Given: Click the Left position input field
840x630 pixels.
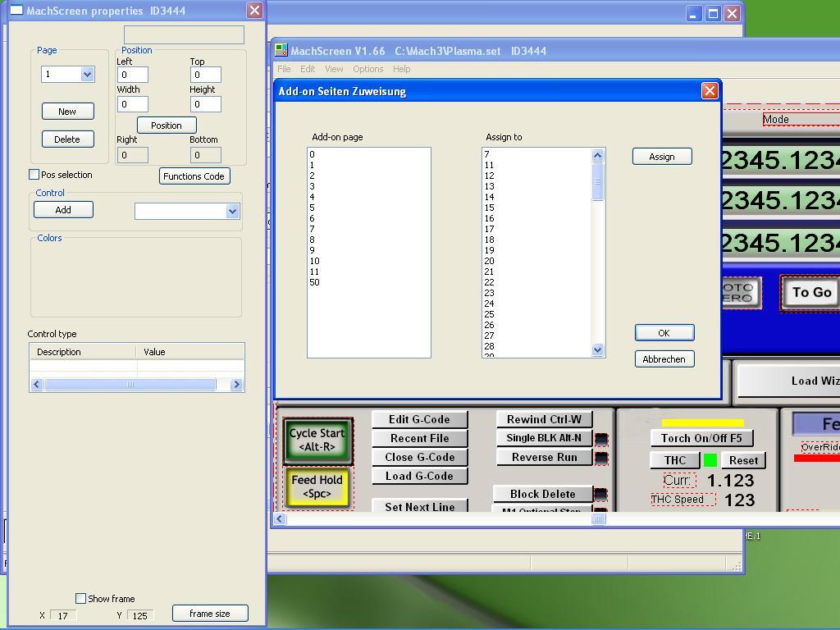Looking at the screenshot, I should click(132, 75).
